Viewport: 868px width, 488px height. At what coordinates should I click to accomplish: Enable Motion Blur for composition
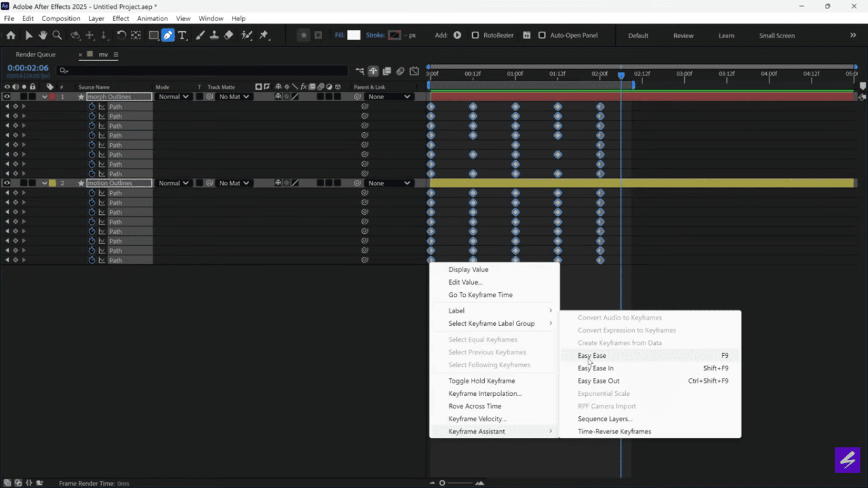coord(400,71)
